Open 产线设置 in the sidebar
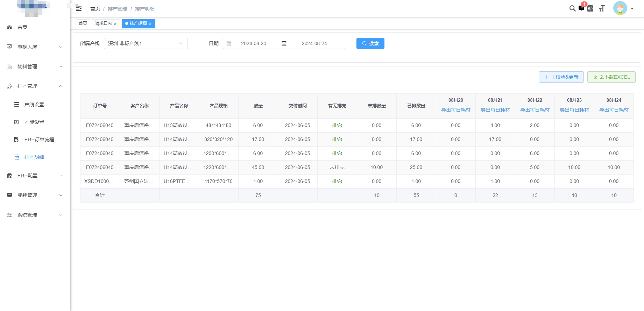This screenshot has width=644, height=311. pos(34,105)
